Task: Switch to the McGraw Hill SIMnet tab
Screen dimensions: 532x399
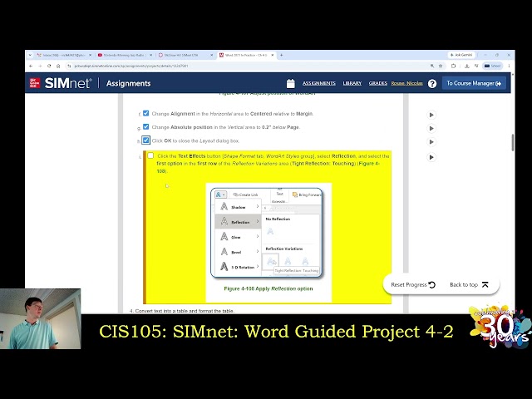Action: click(x=183, y=55)
